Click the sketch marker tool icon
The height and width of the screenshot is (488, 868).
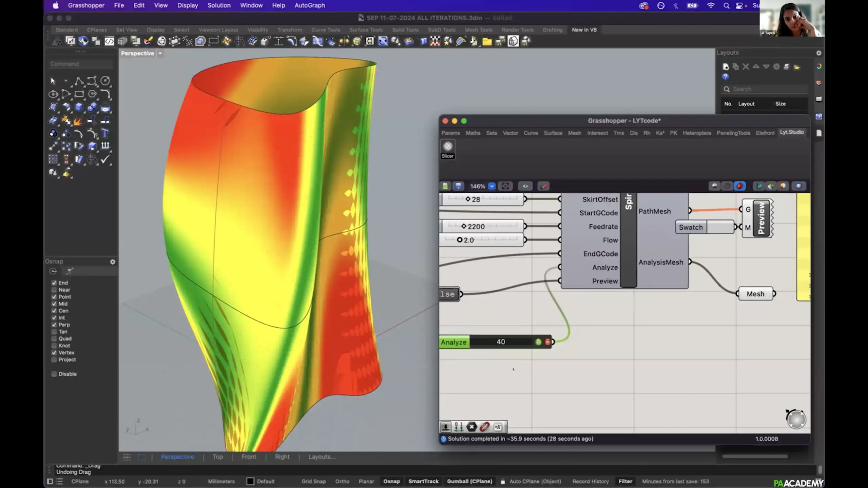[x=543, y=186]
